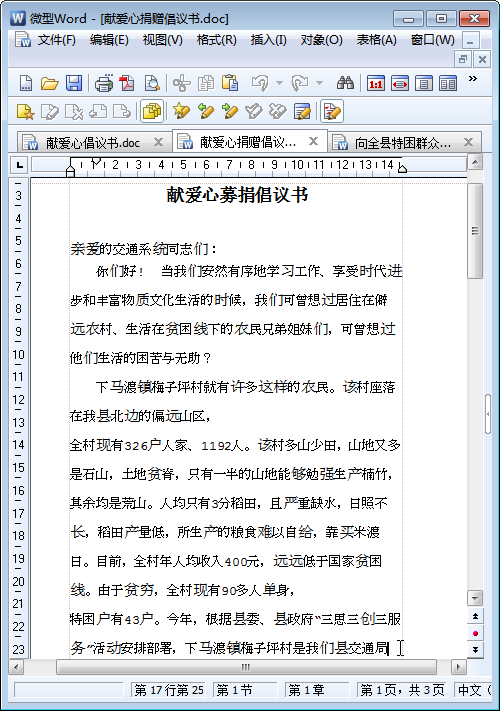Open the revision list notepad icon
This screenshot has height=711, width=500.
302,112
